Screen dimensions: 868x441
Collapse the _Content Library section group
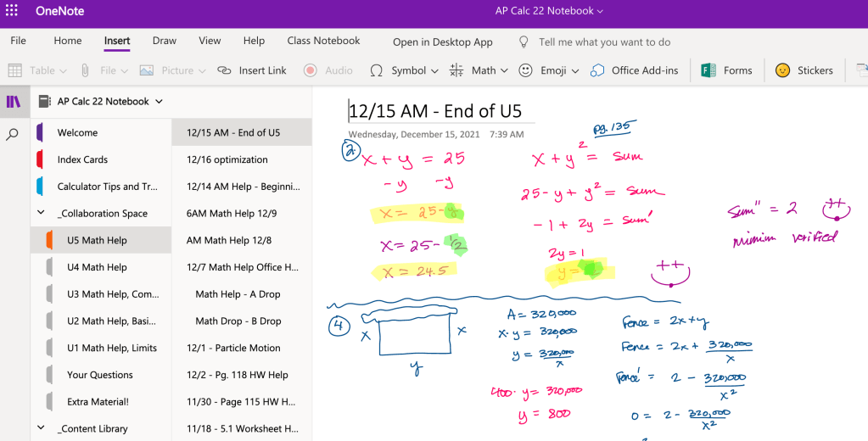coord(40,428)
